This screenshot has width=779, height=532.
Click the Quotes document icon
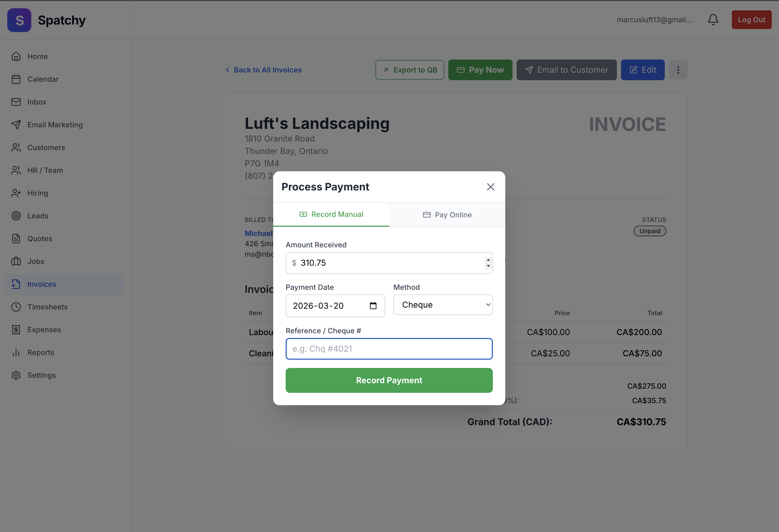click(x=16, y=239)
